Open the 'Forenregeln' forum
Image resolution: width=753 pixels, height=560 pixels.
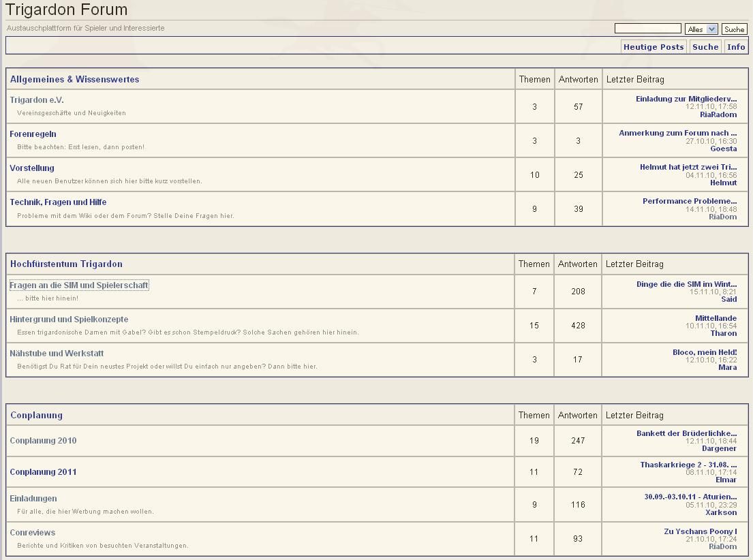[x=33, y=134]
